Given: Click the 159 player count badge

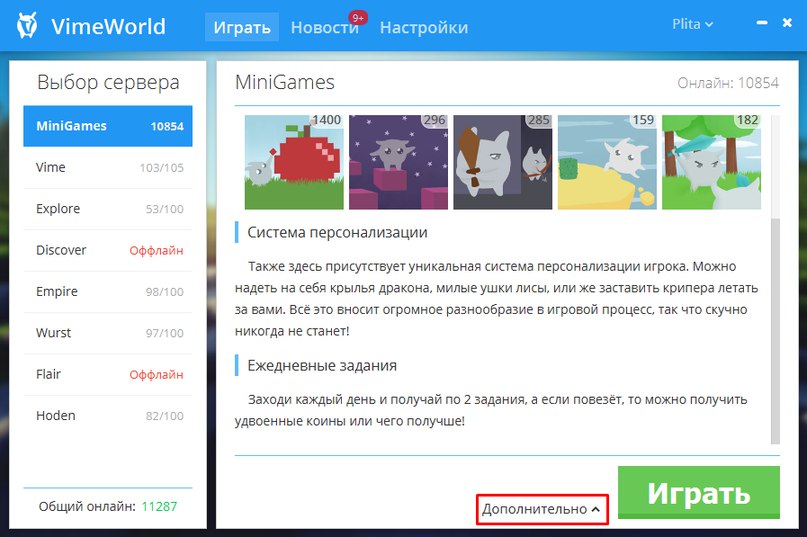Looking at the screenshot, I should point(643,120).
